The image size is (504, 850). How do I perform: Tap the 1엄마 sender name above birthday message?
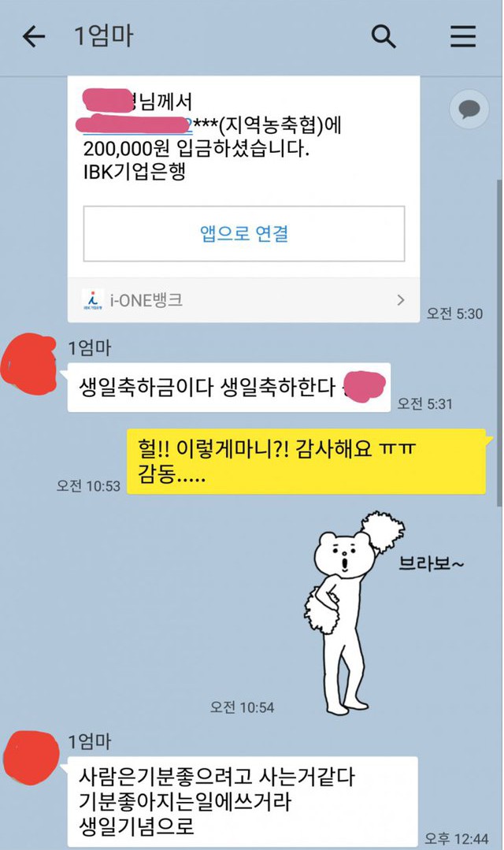[90, 347]
